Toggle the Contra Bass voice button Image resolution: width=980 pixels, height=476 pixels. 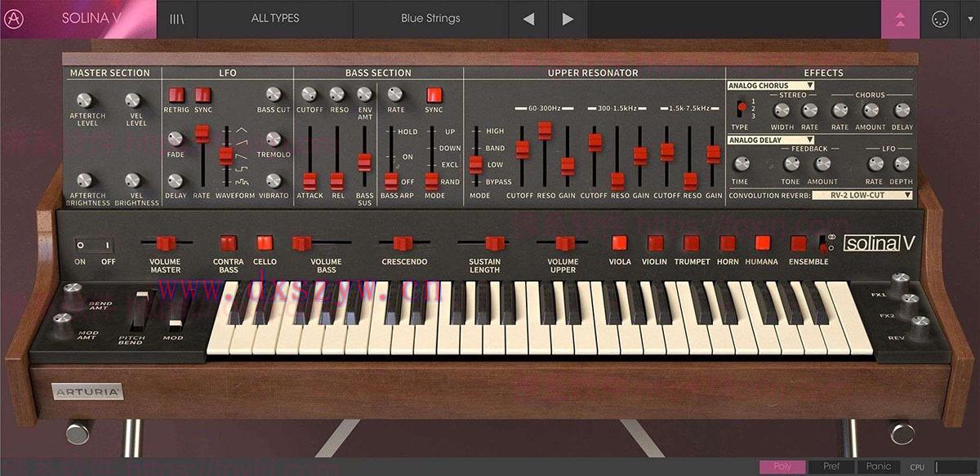228,242
